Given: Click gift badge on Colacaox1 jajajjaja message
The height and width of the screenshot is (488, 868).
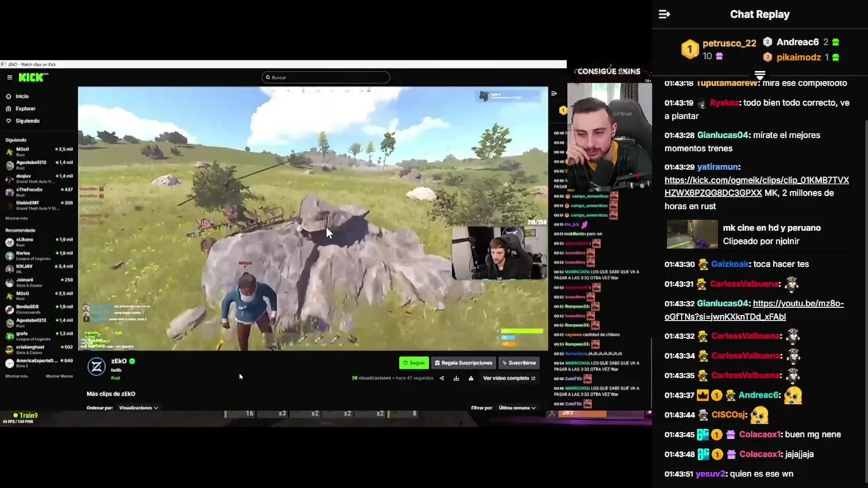Looking at the screenshot, I should pos(730,455).
